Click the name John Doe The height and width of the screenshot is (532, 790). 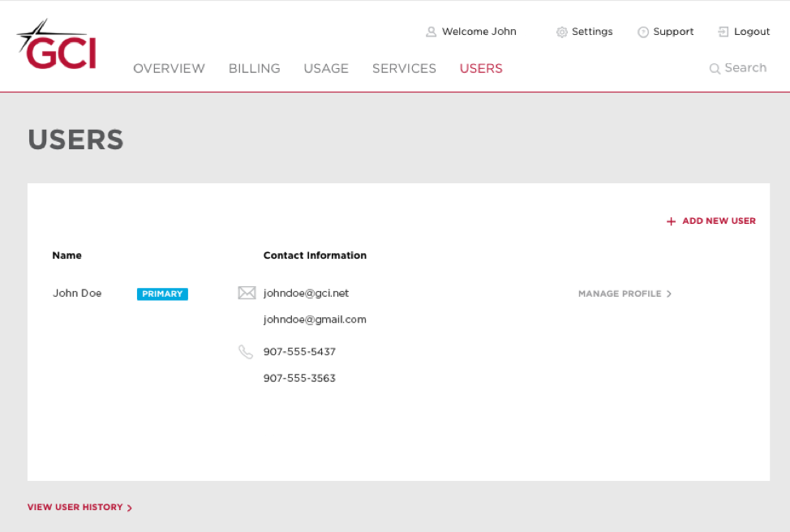pos(77,294)
